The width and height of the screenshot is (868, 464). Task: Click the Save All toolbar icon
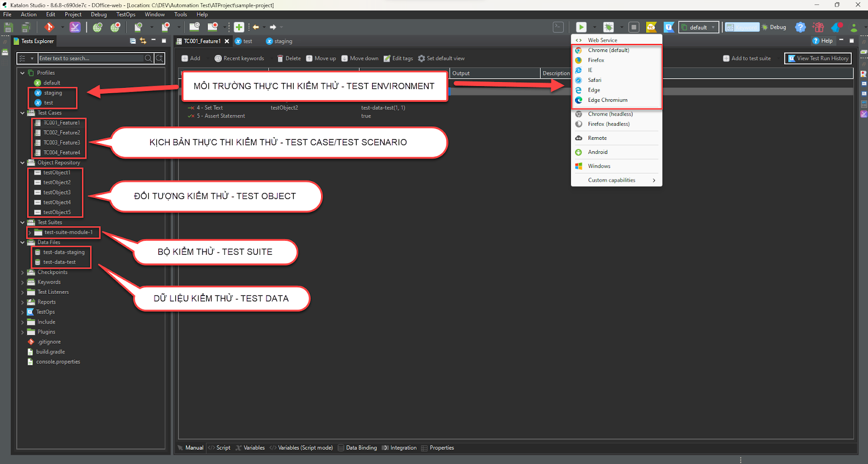pos(25,27)
